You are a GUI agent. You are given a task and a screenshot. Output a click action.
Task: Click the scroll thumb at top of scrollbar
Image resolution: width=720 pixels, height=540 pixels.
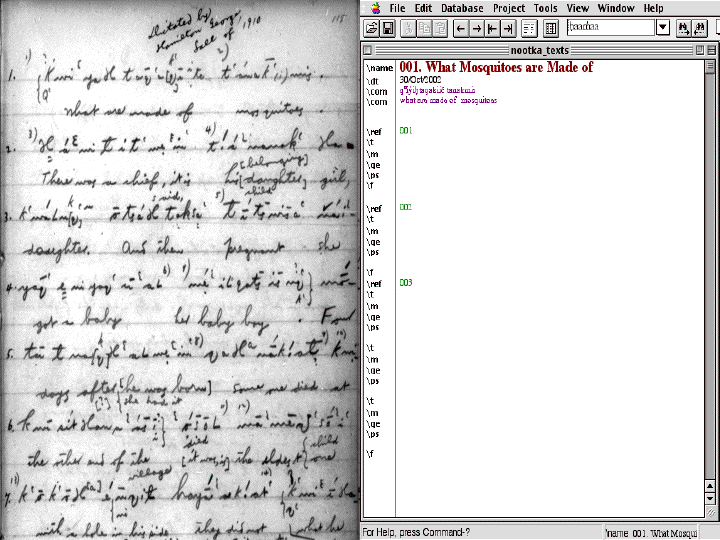(x=710, y=66)
